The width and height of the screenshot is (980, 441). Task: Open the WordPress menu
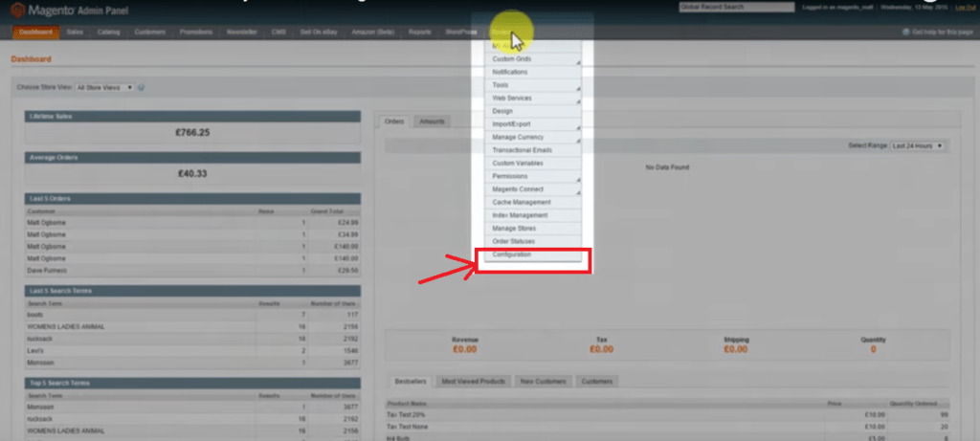(x=461, y=32)
